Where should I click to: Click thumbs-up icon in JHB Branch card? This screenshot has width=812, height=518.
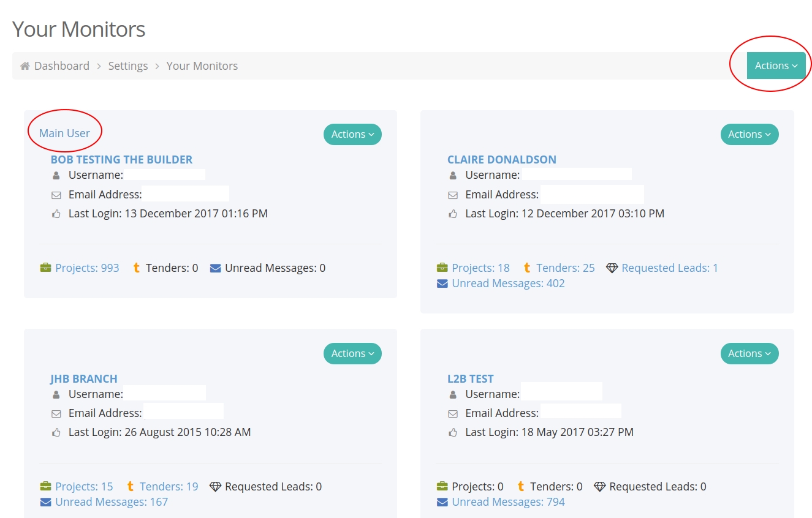pos(56,433)
